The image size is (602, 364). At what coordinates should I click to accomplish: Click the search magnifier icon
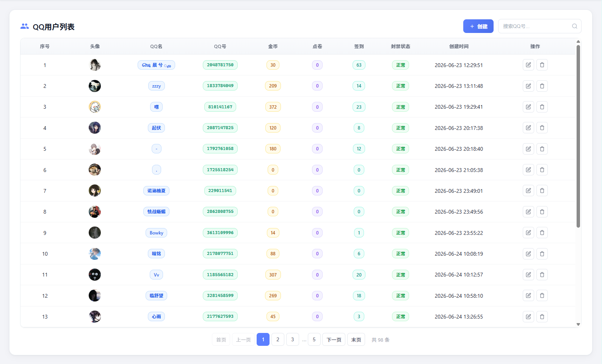(574, 26)
